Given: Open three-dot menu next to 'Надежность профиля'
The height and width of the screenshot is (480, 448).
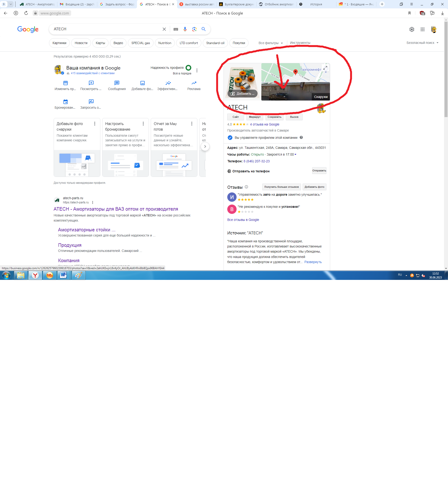Looking at the screenshot, I should pos(197,70).
